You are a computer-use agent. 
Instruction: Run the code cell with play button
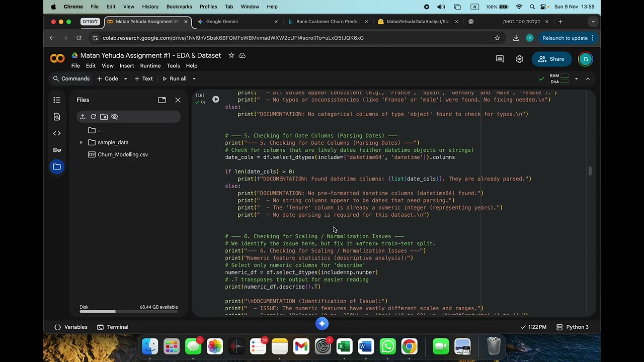(x=215, y=99)
